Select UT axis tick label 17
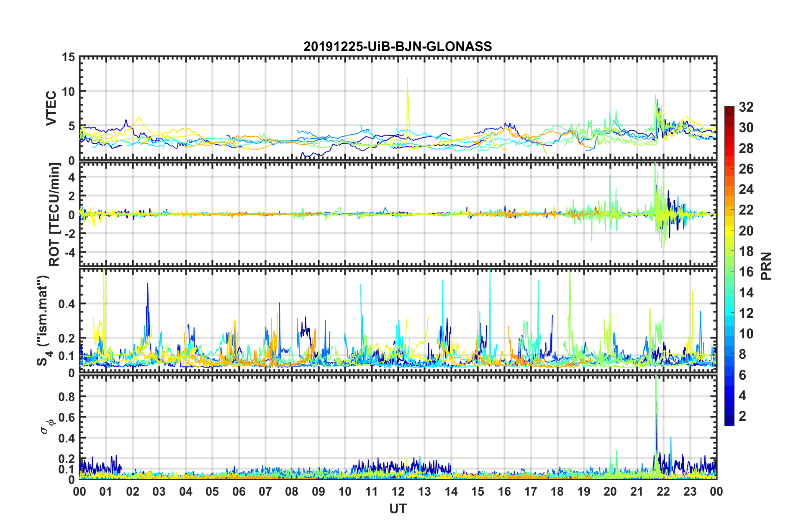 coord(531,491)
